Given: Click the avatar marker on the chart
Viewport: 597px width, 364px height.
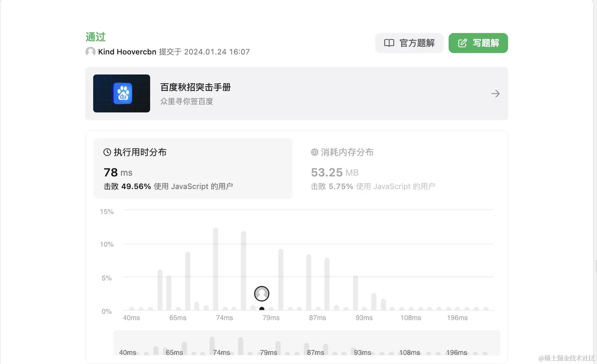Looking at the screenshot, I should 262,294.
